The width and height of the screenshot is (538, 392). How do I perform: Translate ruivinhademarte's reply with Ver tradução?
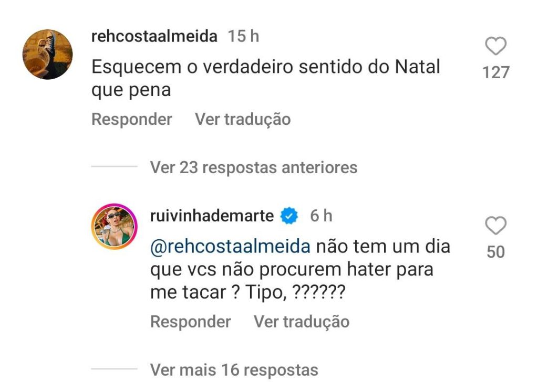[302, 321]
